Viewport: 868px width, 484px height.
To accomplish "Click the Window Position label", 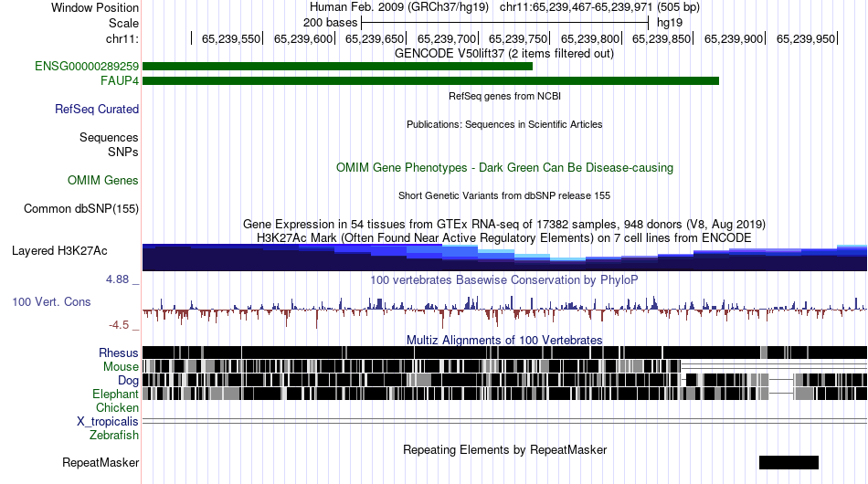I will point(95,7).
